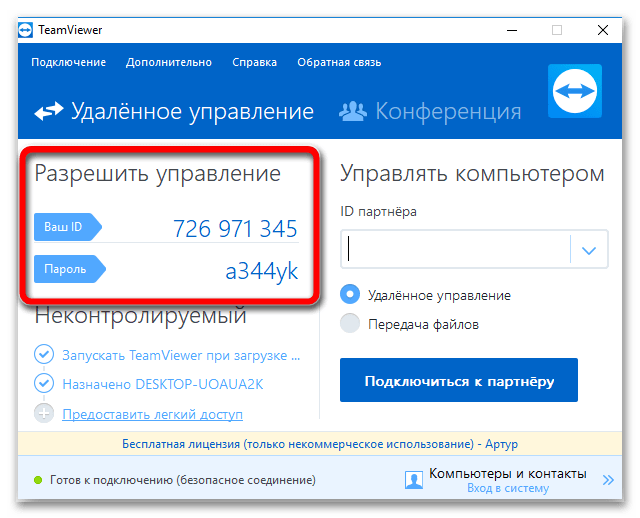The image size is (640, 518).
Task: Open the Справка menu
Action: [254, 62]
